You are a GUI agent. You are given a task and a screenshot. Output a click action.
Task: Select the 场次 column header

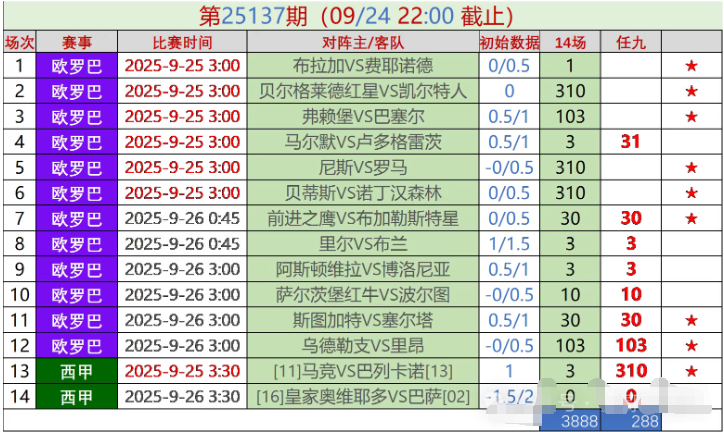(x=19, y=42)
